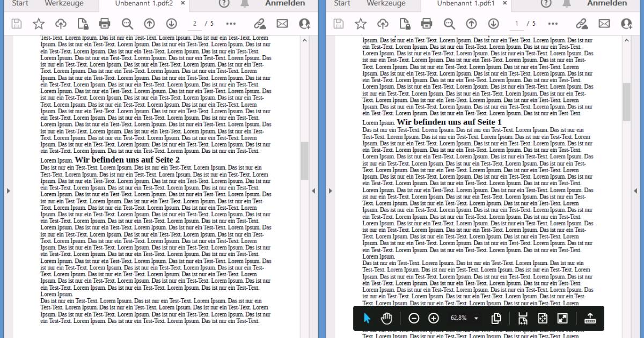Click heading 'Wir befinden uns auf Seite 1'
Screen dimensions: 644x338
click(449, 122)
